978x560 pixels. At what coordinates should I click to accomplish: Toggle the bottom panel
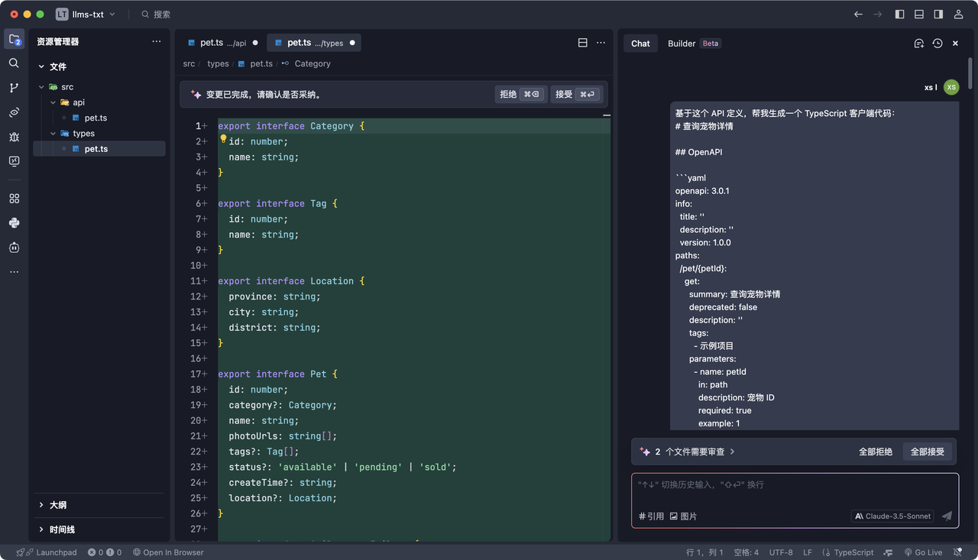coord(919,14)
